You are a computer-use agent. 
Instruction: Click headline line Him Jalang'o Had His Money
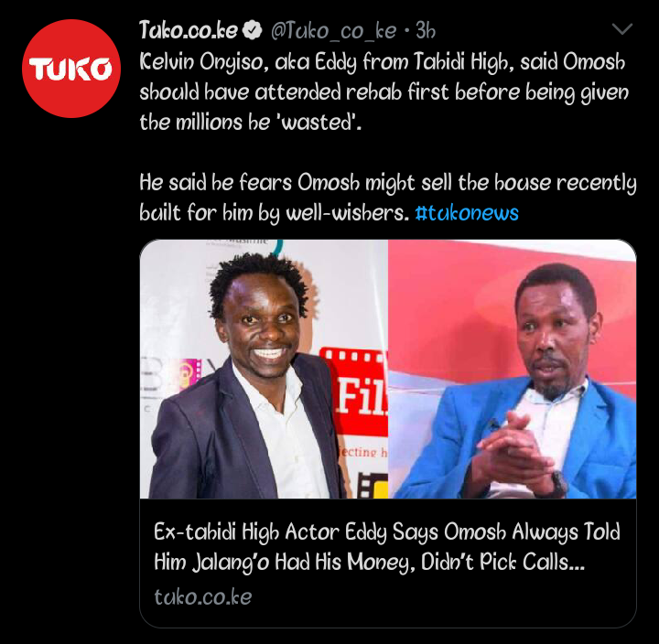pyautogui.click(x=369, y=562)
